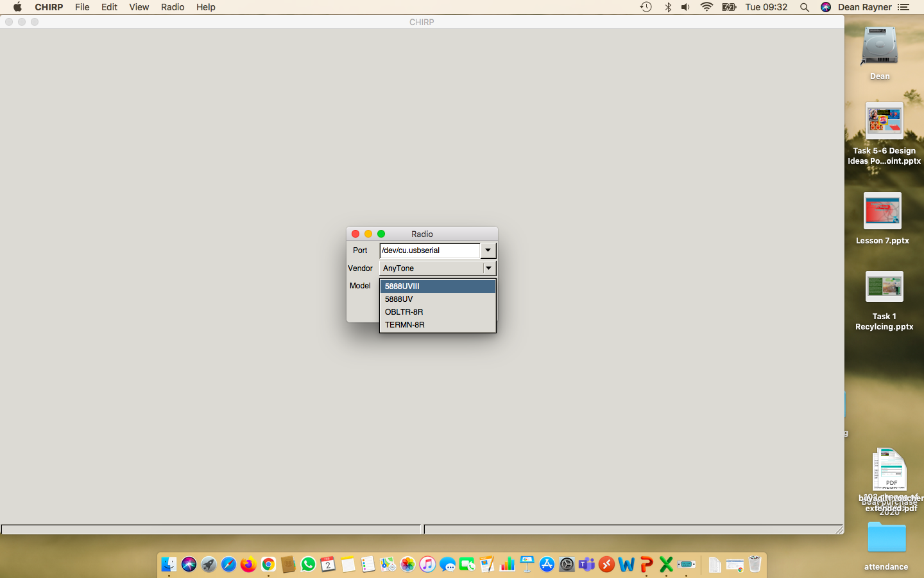The width and height of the screenshot is (924, 578).
Task: Open Maps from the Dock
Action: click(x=388, y=565)
